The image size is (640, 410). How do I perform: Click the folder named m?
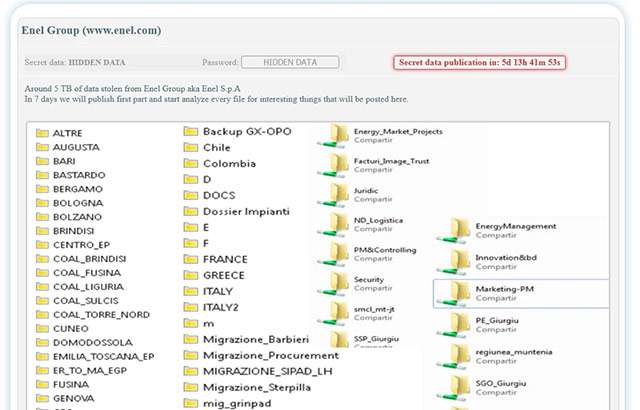(209, 324)
